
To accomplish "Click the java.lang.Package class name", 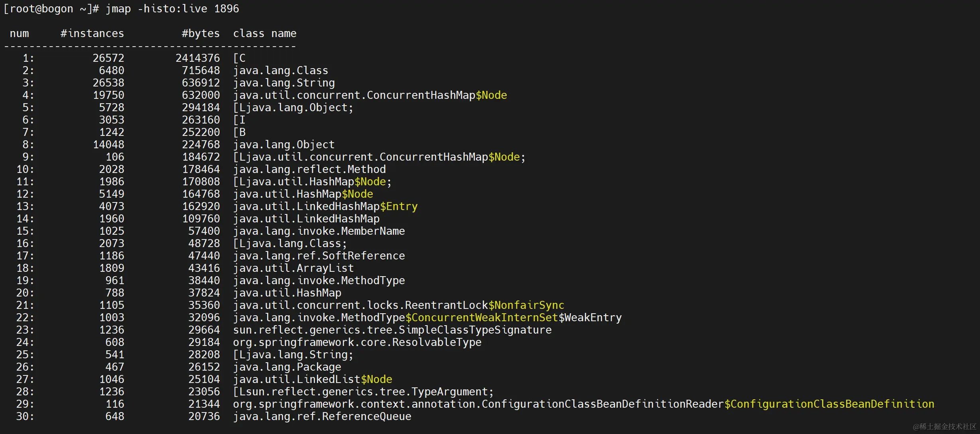I will click(287, 367).
